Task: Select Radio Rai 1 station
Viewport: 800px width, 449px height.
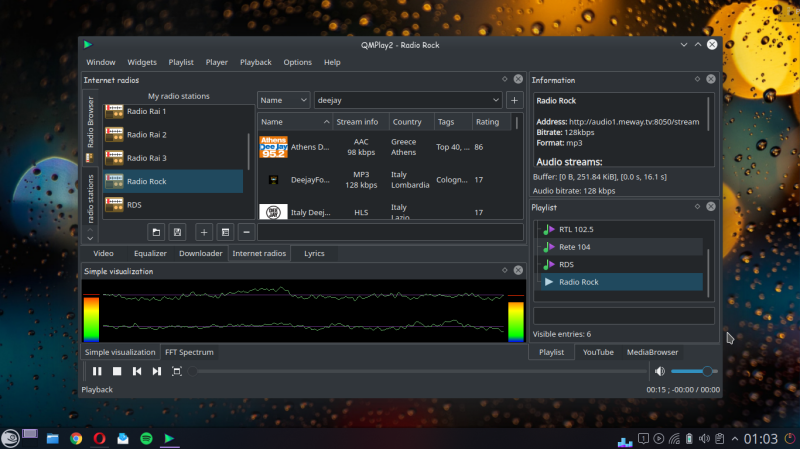Action: tap(173, 111)
